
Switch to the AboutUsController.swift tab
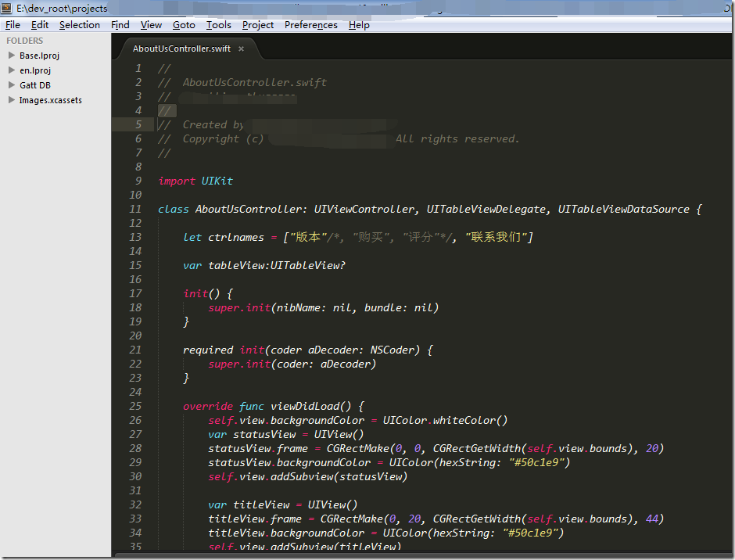point(181,48)
